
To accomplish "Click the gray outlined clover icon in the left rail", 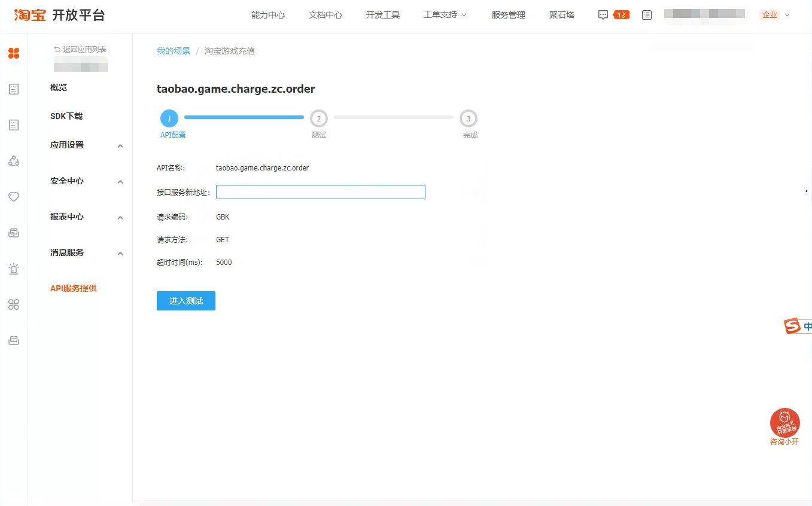I will [x=14, y=304].
